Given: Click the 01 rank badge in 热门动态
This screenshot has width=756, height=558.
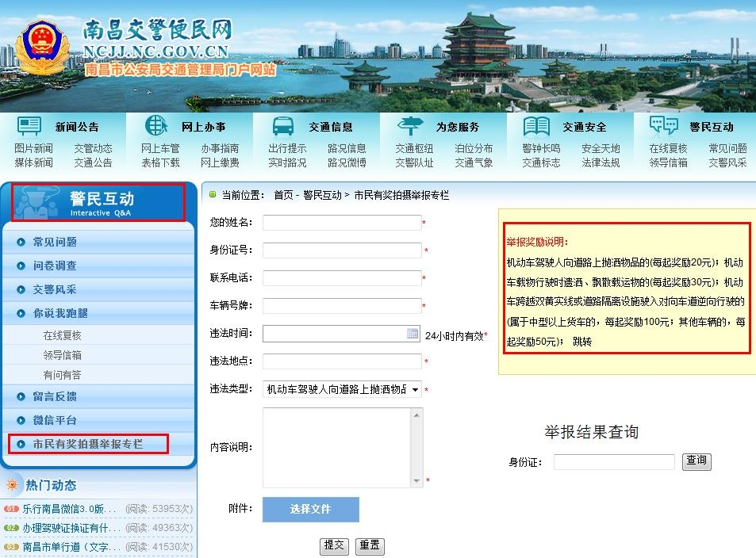Looking at the screenshot, I should click(x=11, y=509).
